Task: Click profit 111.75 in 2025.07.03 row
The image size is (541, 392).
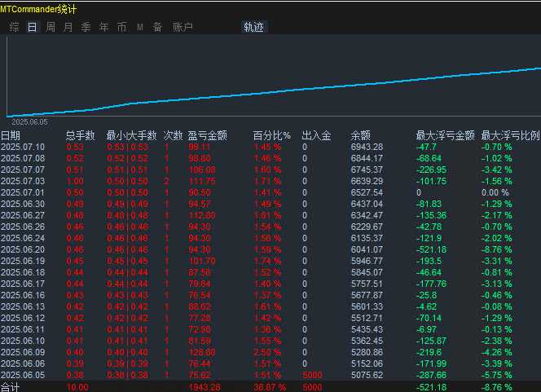Action: (202, 181)
